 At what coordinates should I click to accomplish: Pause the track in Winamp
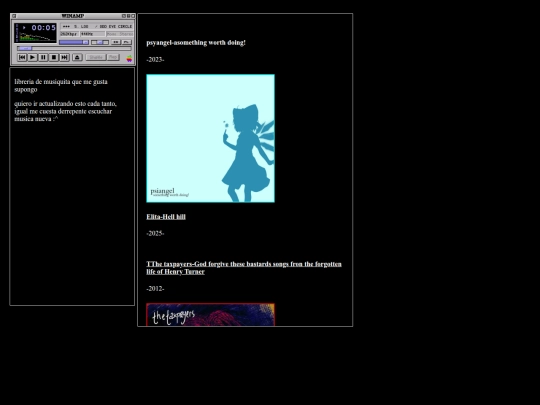click(x=43, y=58)
